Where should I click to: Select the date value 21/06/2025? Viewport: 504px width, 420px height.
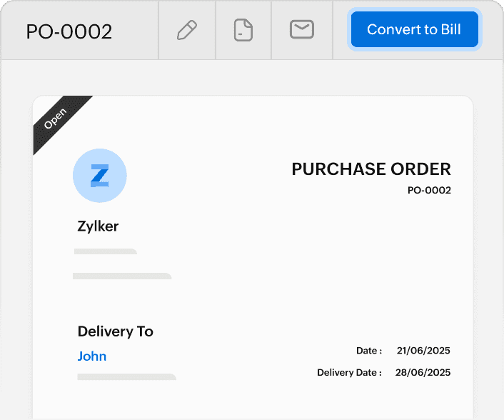424,351
